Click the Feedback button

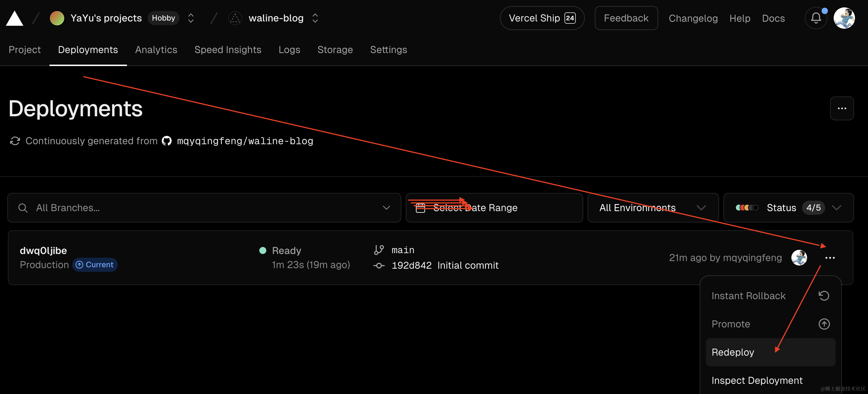pos(626,18)
